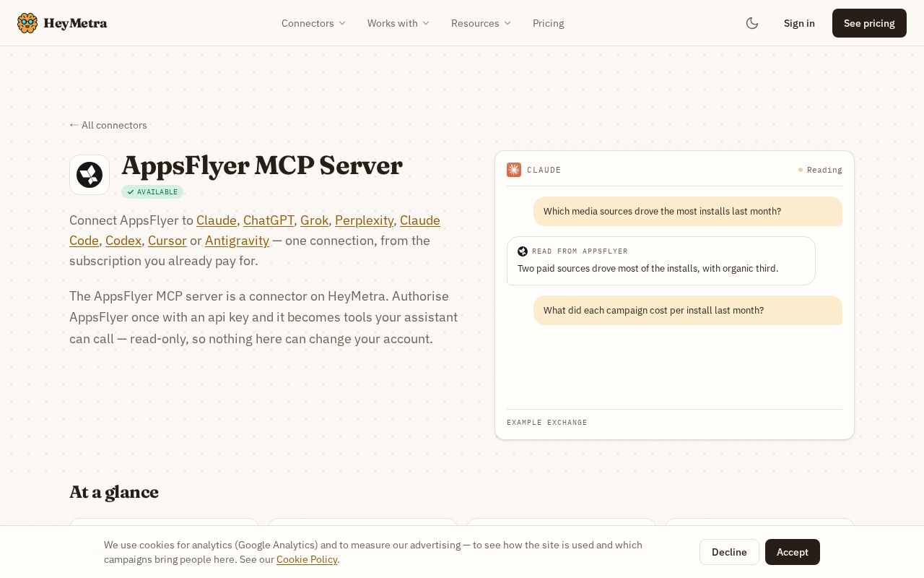Click the 'At a glance' heading
The width and height of the screenshot is (924, 578).
pos(114,492)
